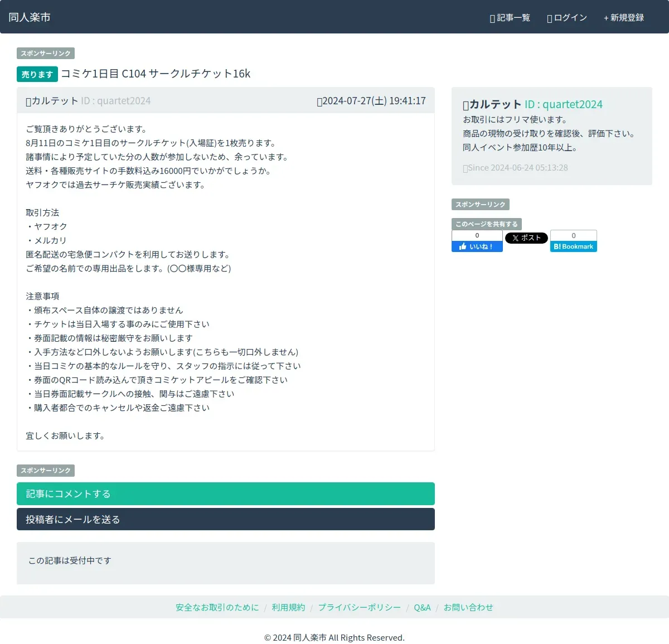Open ログイン in the top navigation
This screenshot has height=644, width=669.
(567, 18)
